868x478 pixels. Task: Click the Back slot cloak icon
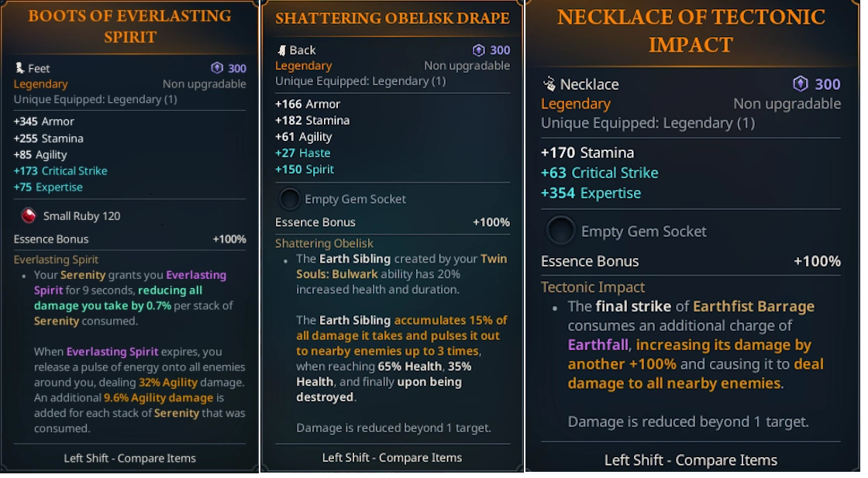coord(281,50)
